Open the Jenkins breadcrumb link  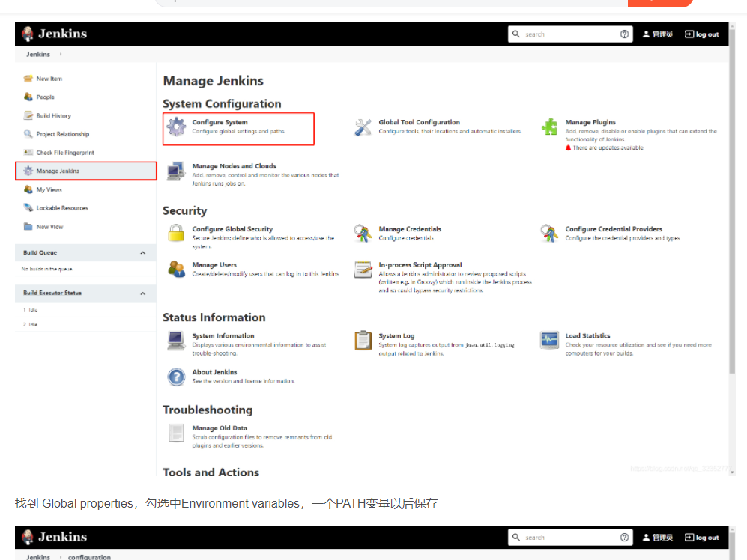37,54
